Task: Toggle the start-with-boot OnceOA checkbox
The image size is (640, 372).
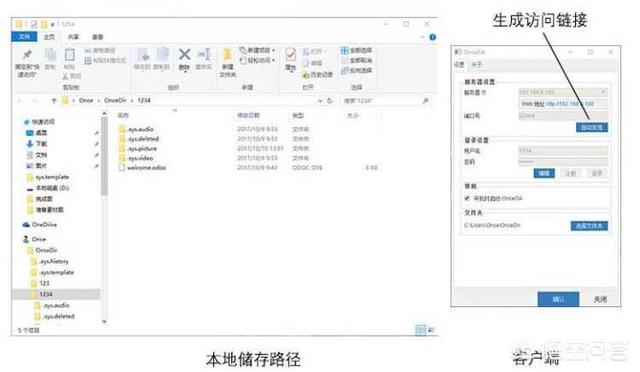Action: (467, 198)
